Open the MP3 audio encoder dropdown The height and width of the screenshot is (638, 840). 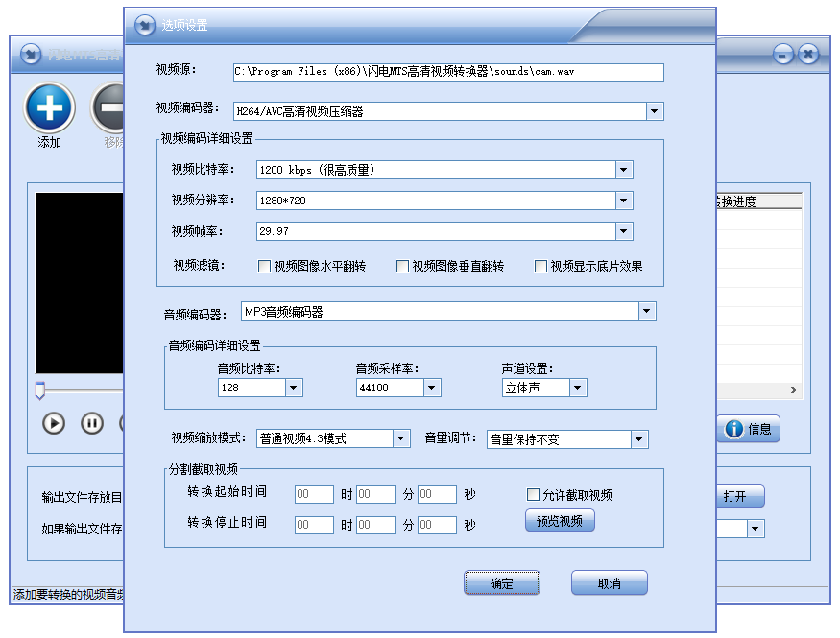point(647,312)
